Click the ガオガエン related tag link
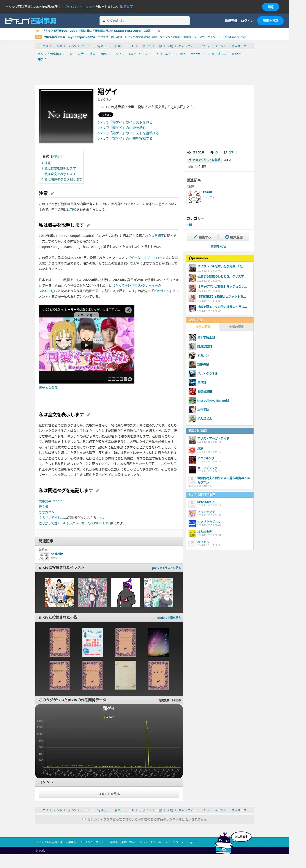This screenshot has width=306, height=868. click(46, 512)
